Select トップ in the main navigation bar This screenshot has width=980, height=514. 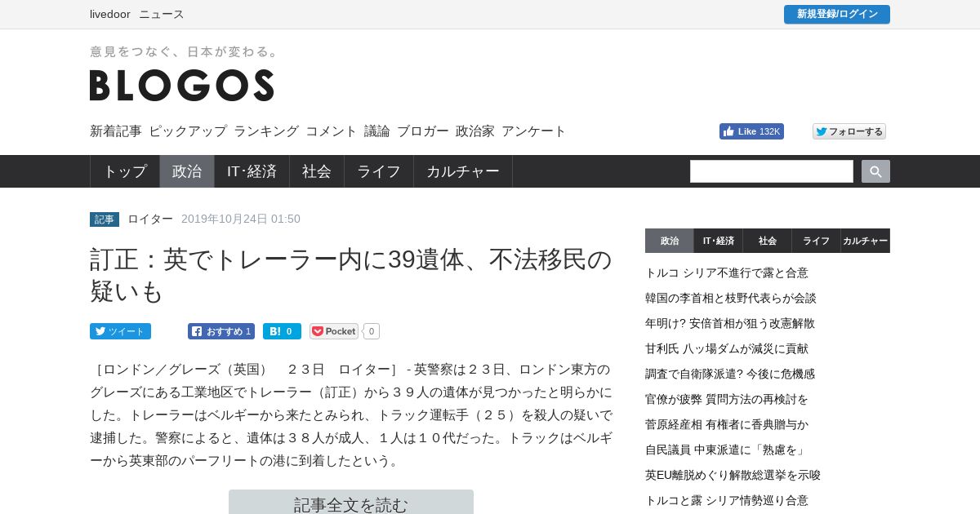125,171
